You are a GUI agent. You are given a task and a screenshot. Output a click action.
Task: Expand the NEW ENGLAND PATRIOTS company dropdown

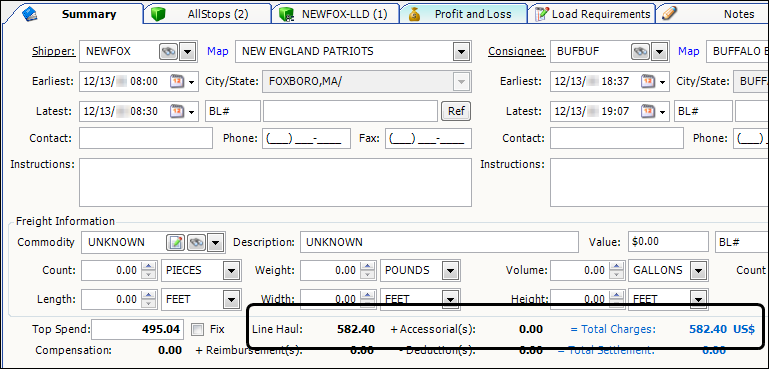[461, 52]
